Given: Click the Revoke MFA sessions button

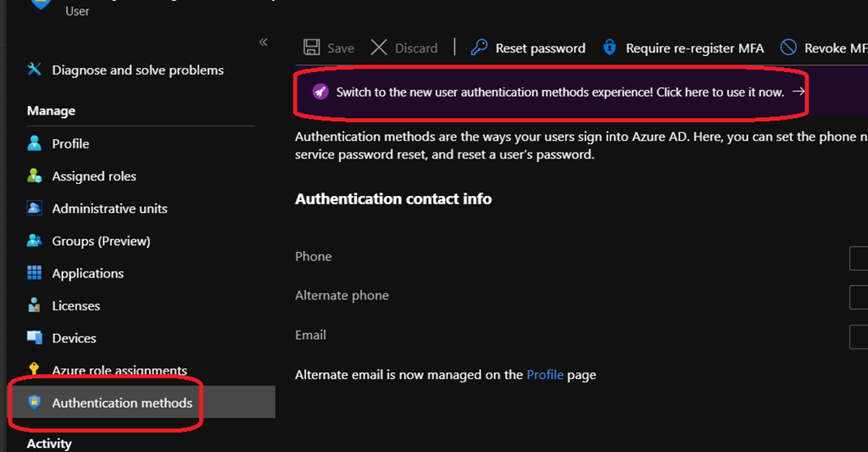Looking at the screenshot, I should coord(824,48).
